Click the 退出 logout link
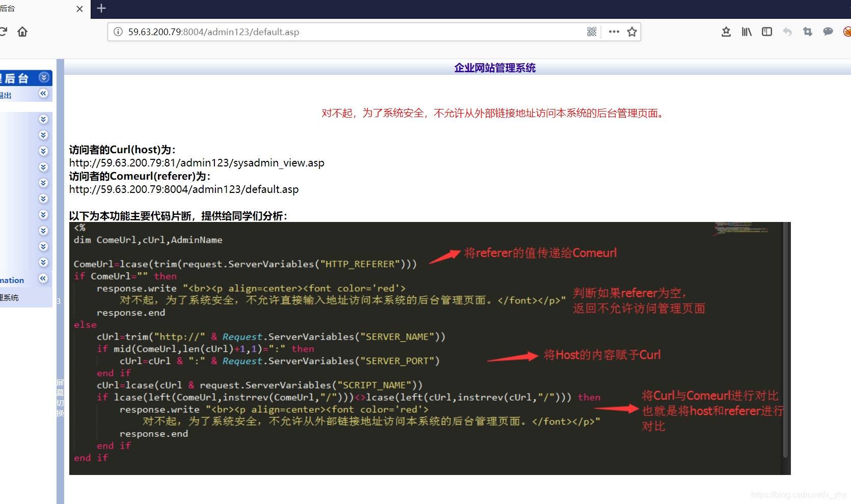The image size is (851, 504). tap(6, 95)
